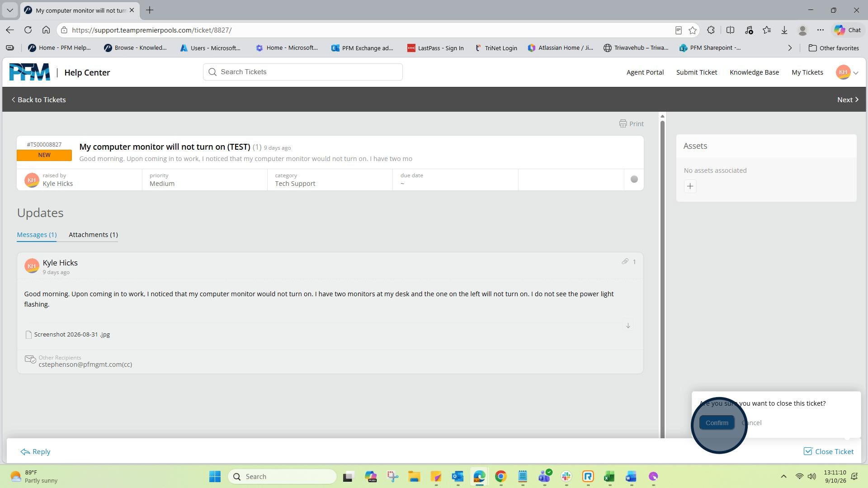Switch to the Attachments (1) tab

click(x=93, y=234)
